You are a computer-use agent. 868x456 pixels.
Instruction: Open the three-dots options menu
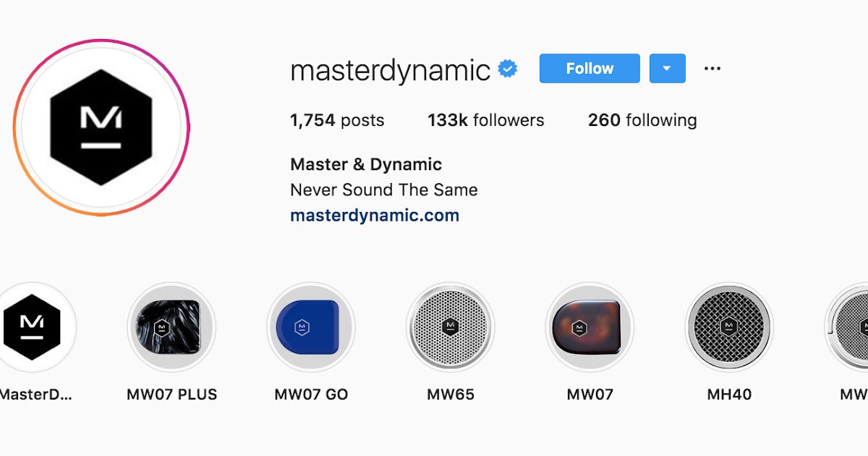coord(712,69)
